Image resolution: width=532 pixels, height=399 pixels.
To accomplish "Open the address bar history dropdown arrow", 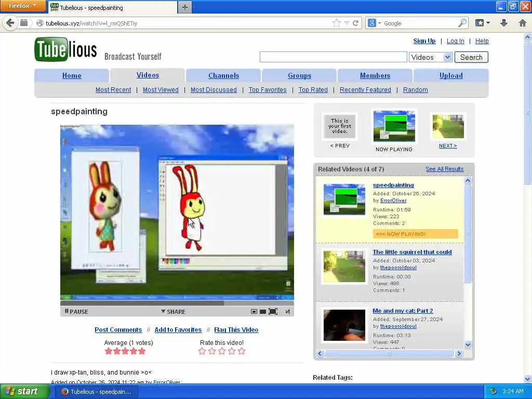I will [347, 23].
